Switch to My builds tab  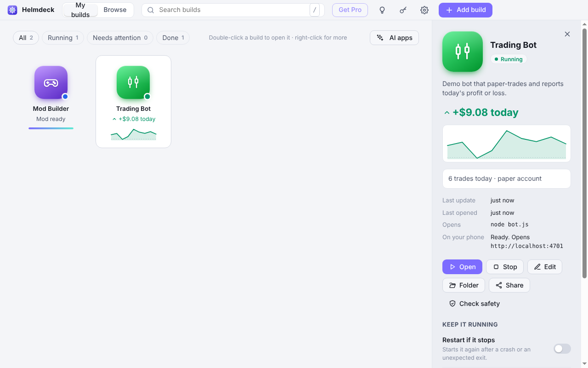(80, 10)
